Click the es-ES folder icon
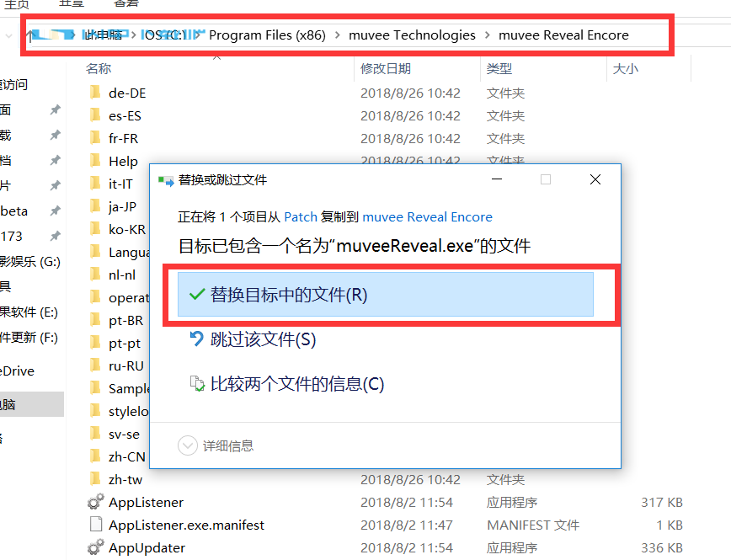The height and width of the screenshot is (560, 731). [x=95, y=115]
